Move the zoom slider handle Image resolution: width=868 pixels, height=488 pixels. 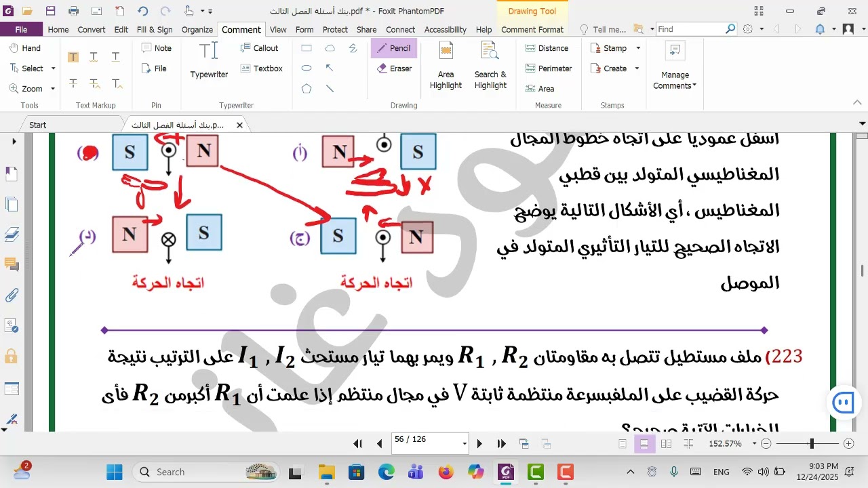pos(811,444)
